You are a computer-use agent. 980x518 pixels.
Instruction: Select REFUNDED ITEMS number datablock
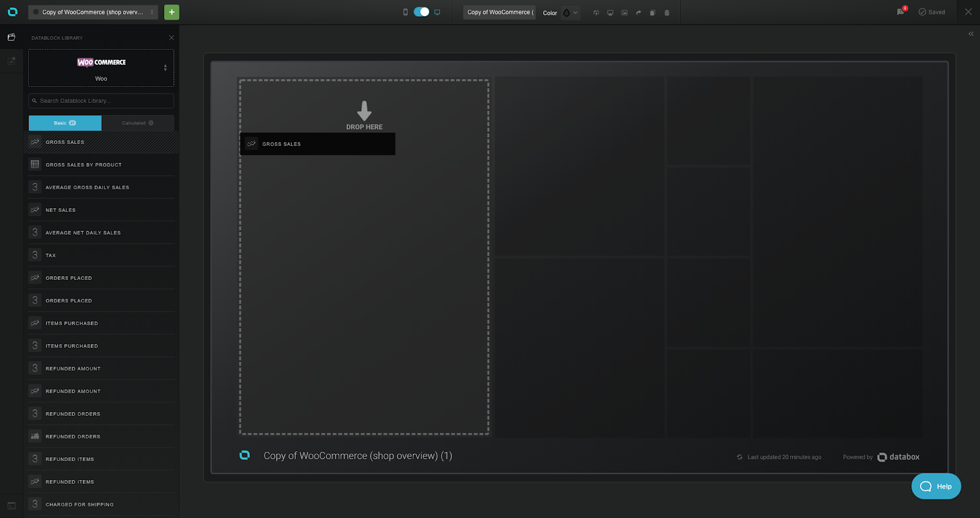pos(101,459)
